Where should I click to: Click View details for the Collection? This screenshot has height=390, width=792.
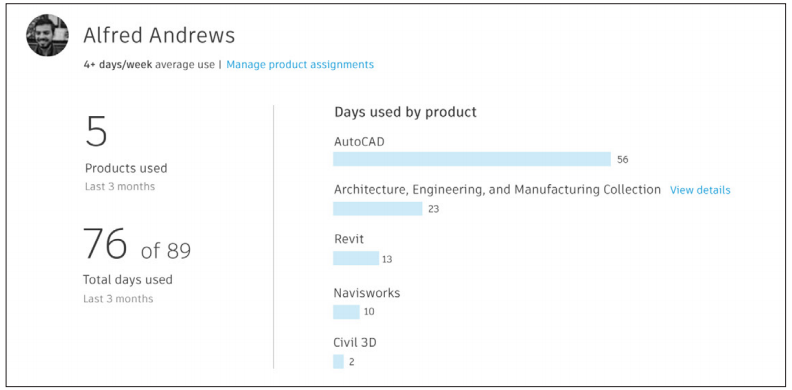(x=700, y=190)
